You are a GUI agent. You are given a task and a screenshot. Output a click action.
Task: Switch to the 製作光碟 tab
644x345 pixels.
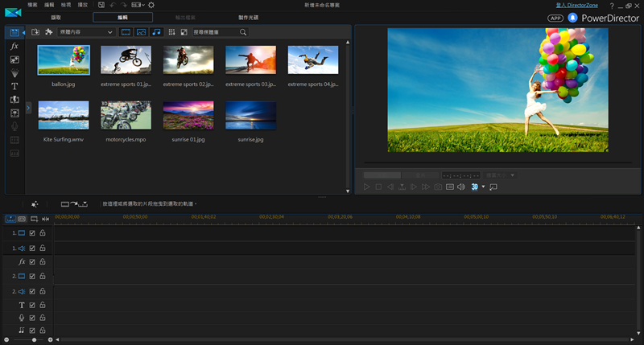249,17
